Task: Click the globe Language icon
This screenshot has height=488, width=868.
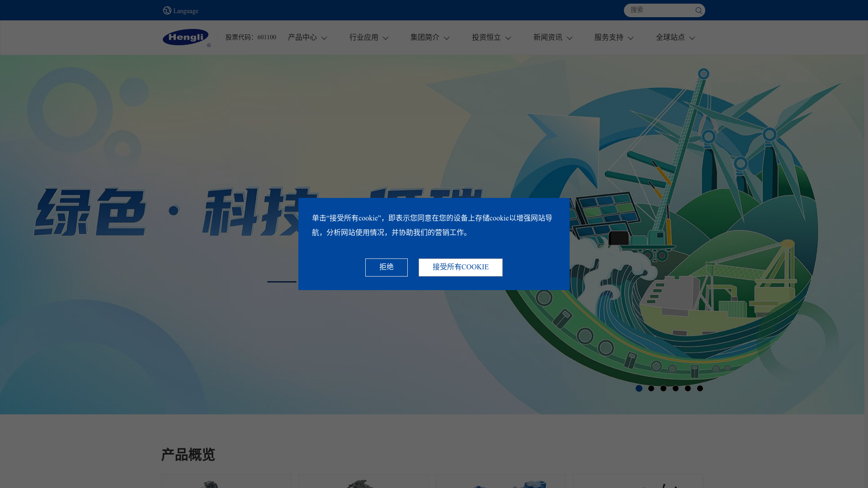Action: (x=167, y=10)
